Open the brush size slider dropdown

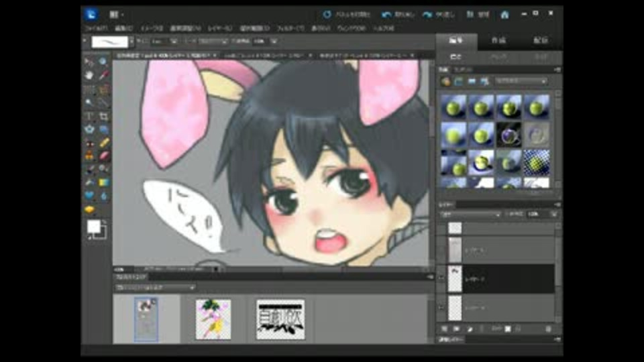click(x=174, y=41)
